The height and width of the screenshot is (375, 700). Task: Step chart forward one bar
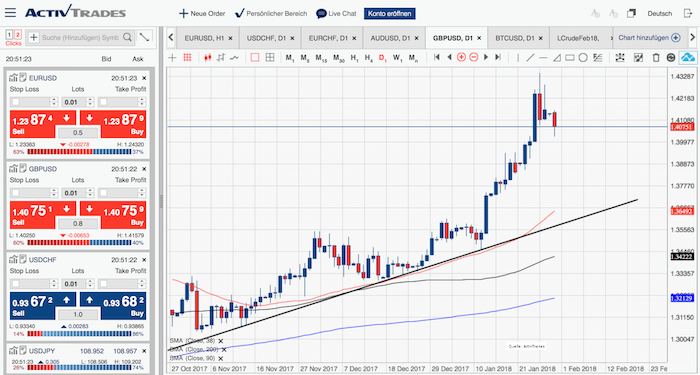tap(486, 57)
